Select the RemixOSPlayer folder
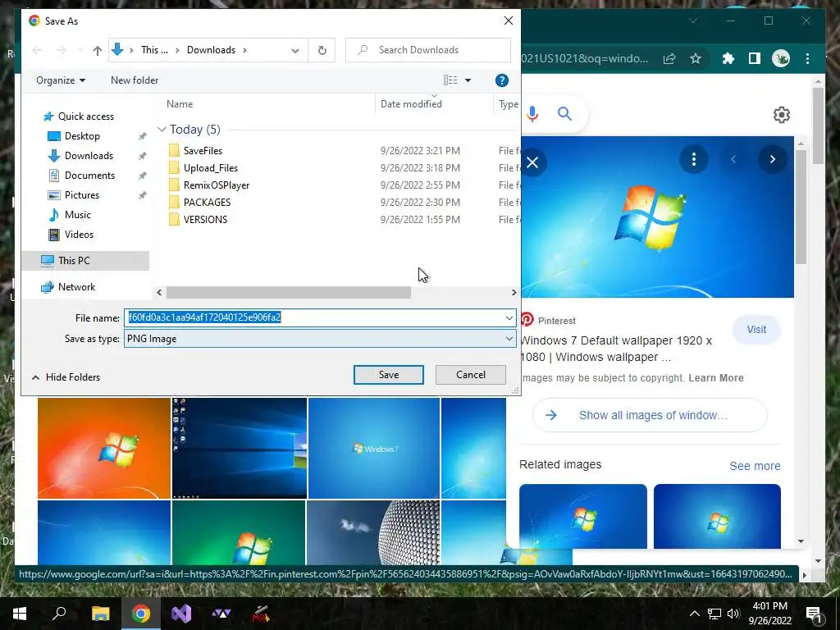 click(217, 185)
